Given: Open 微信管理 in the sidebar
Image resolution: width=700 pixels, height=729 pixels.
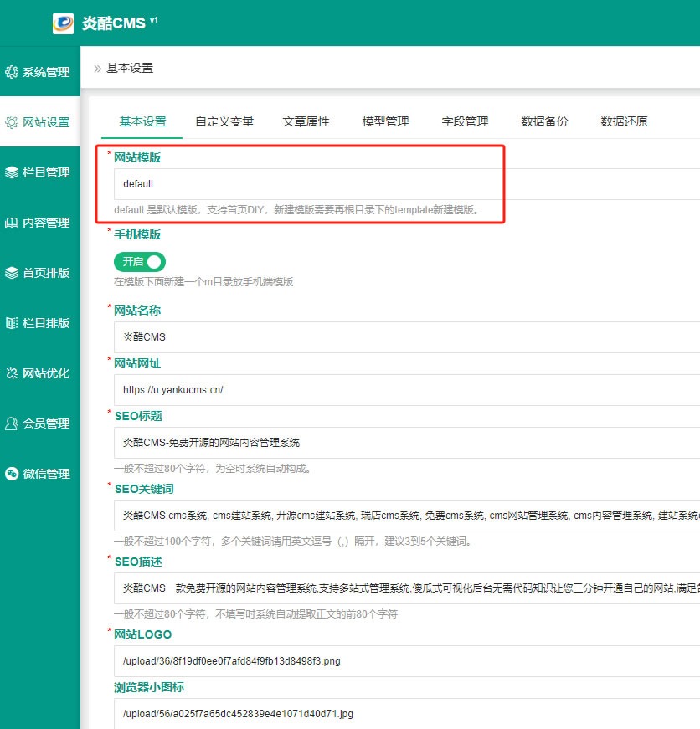Looking at the screenshot, I should 40,474.
